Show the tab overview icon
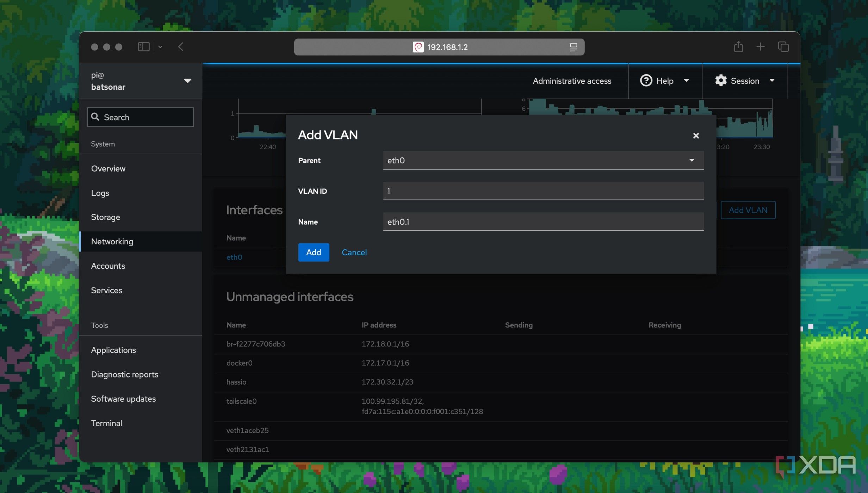 point(783,46)
